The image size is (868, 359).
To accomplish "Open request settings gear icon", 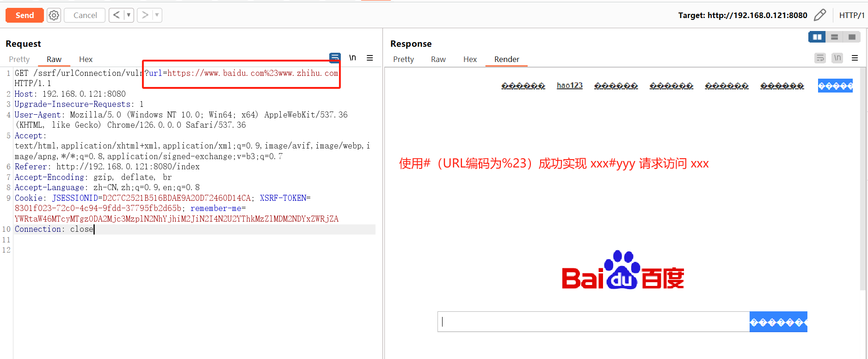I will pos(54,15).
